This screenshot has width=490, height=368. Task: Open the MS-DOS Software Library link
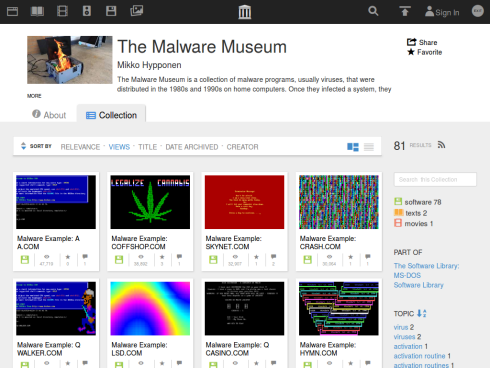click(x=418, y=280)
